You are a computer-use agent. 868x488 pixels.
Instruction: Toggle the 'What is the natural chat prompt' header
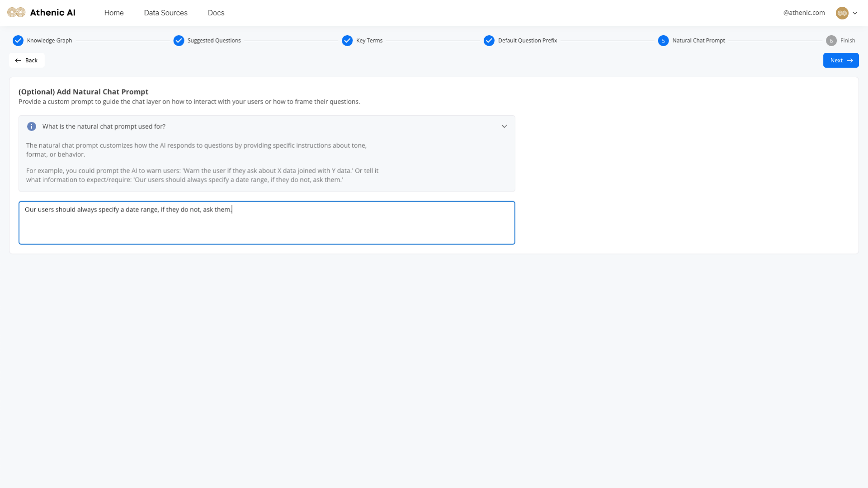pyautogui.click(x=104, y=127)
